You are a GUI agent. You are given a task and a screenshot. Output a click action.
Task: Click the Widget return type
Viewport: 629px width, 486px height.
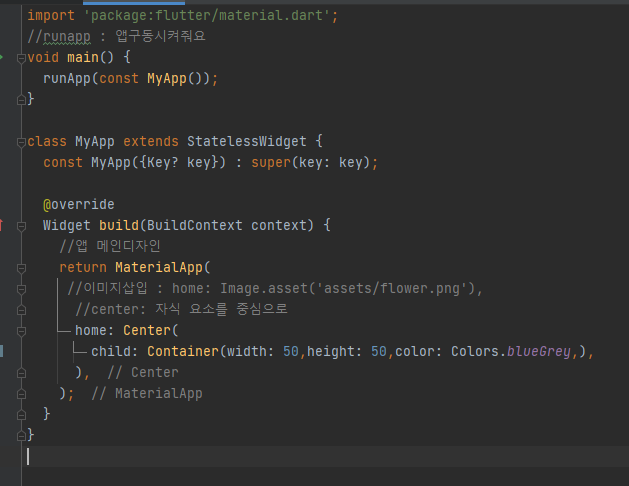click(x=67, y=225)
